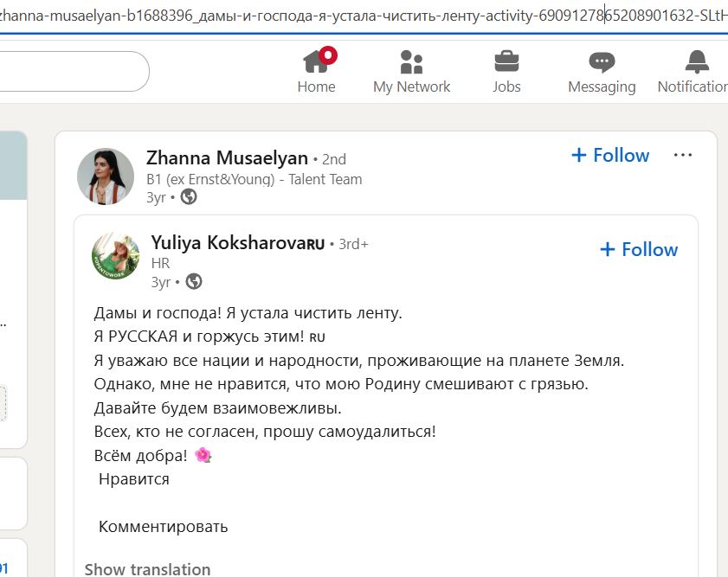728x577 pixels.
Task: Open the three-dot options menu on the post
Action: (x=683, y=154)
